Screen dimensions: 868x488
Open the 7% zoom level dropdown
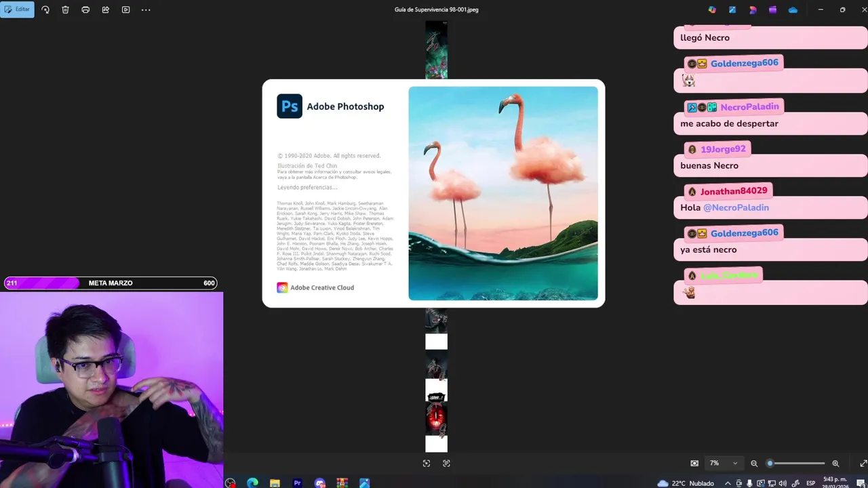click(724, 463)
